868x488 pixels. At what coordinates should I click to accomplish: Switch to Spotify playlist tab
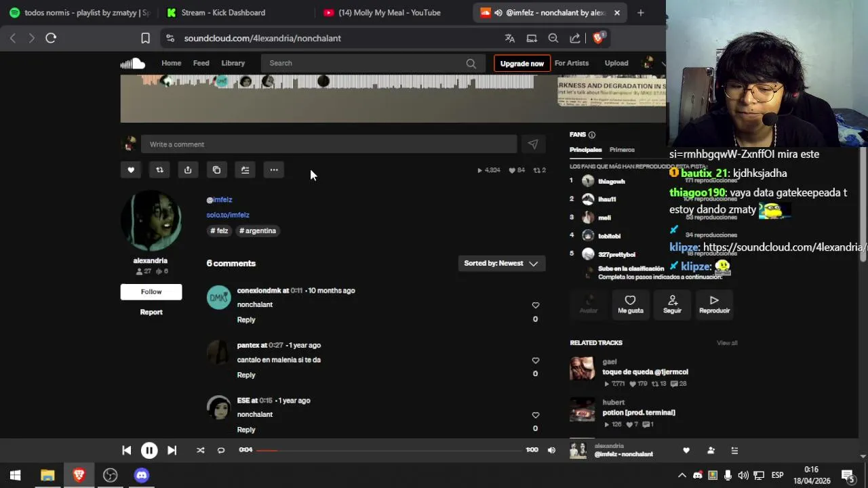[x=79, y=12]
